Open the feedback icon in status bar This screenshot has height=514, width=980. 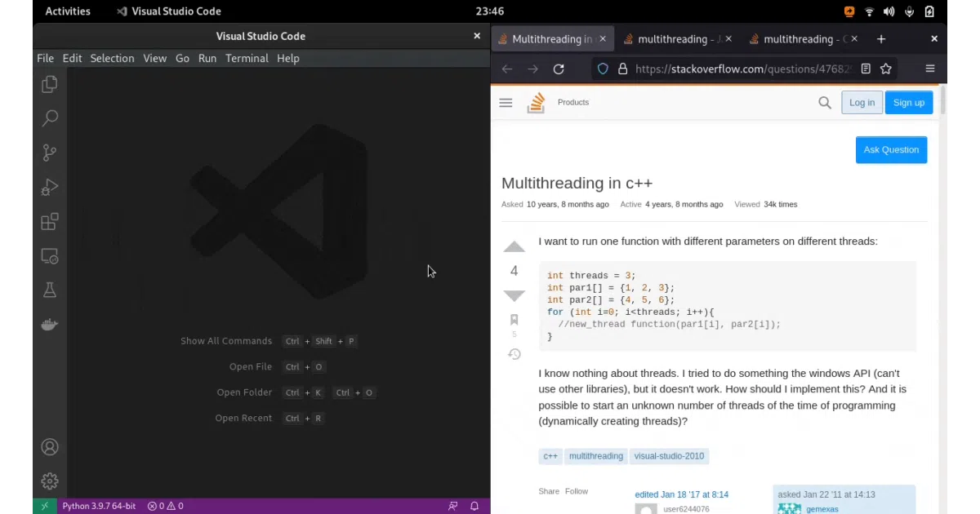pyautogui.click(x=453, y=506)
